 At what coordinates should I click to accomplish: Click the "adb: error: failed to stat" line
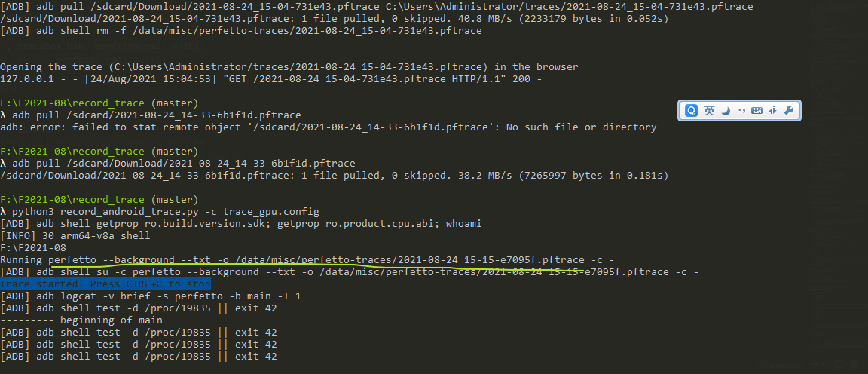pos(329,127)
